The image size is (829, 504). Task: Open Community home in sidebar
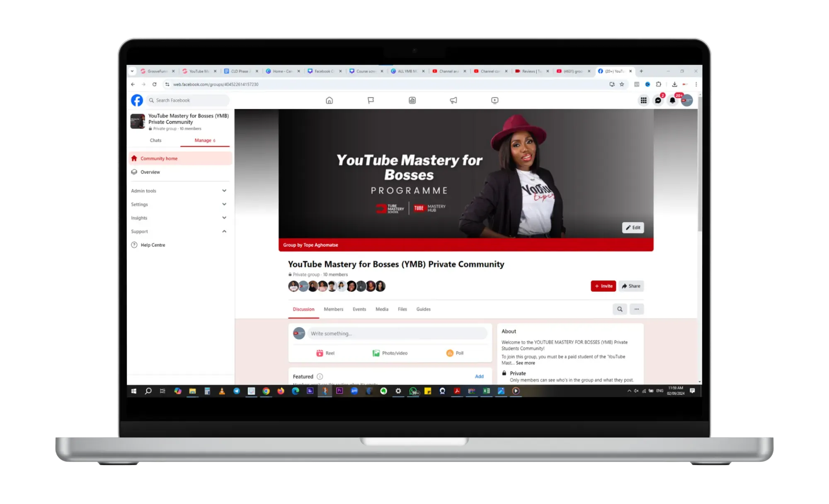click(x=180, y=159)
